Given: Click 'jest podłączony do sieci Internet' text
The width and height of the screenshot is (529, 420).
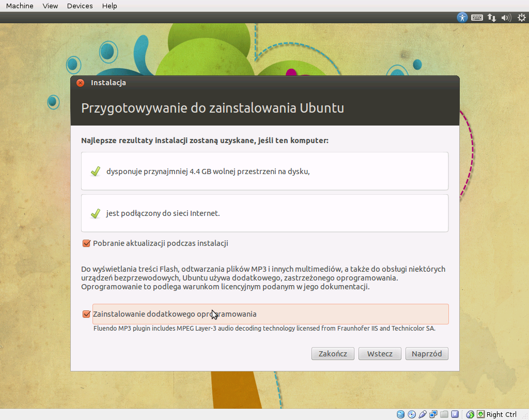Looking at the screenshot, I should (163, 213).
